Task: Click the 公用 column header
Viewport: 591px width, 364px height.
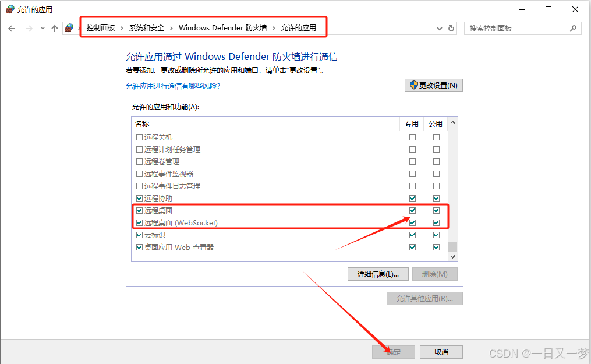Action: (x=436, y=123)
